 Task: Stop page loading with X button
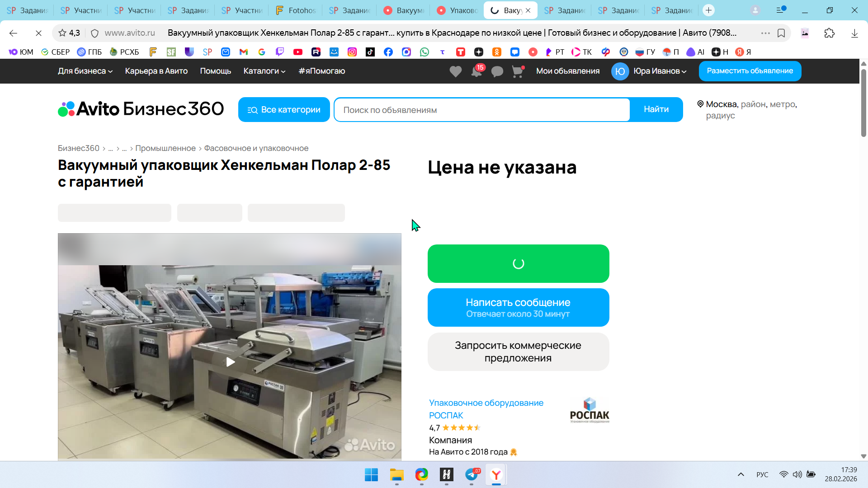(x=38, y=33)
